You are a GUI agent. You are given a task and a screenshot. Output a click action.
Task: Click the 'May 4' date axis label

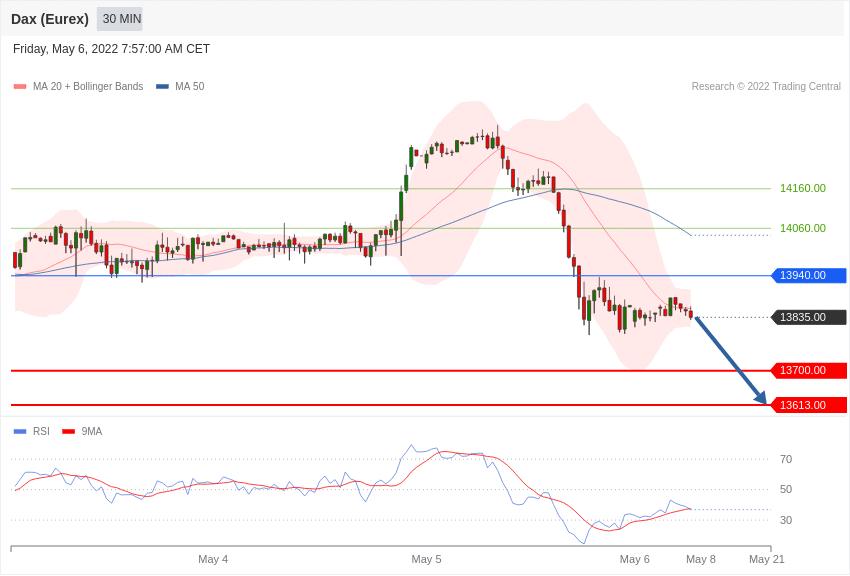click(x=213, y=559)
